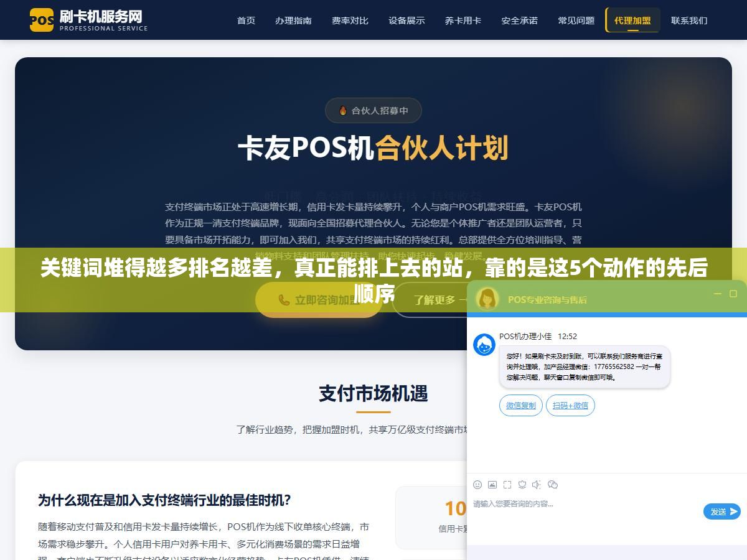The height and width of the screenshot is (560, 747).
Task: Click the flame icon on 合伙人招募中 badge
Action: [343, 111]
